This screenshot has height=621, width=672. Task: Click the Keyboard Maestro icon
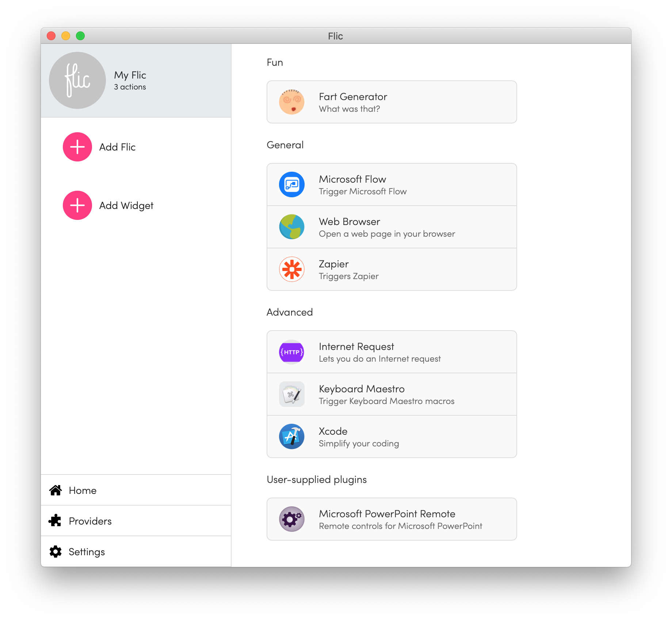(x=291, y=394)
